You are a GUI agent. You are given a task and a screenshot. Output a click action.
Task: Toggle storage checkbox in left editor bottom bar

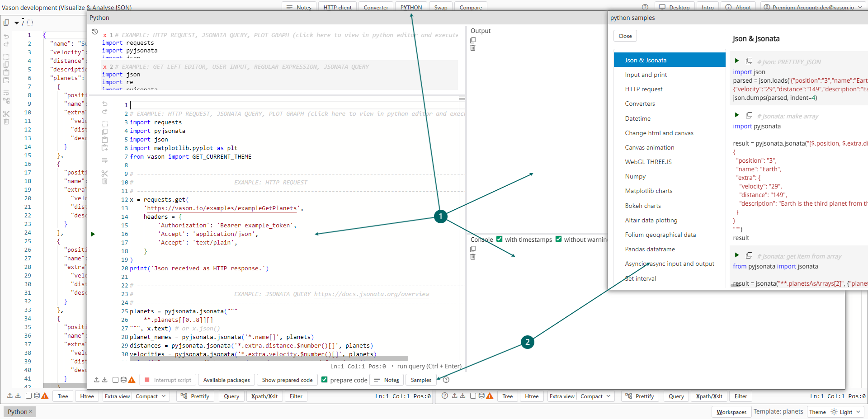coord(29,395)
